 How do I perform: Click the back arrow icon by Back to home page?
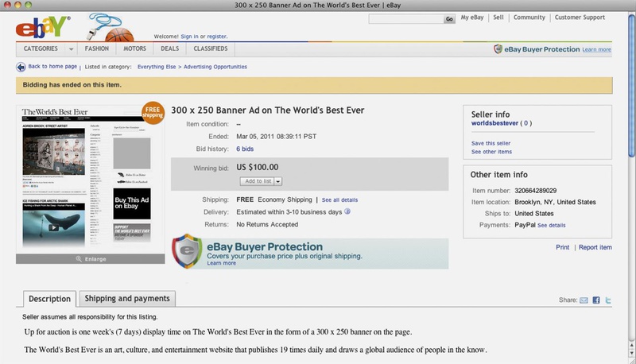coord(21,67)
